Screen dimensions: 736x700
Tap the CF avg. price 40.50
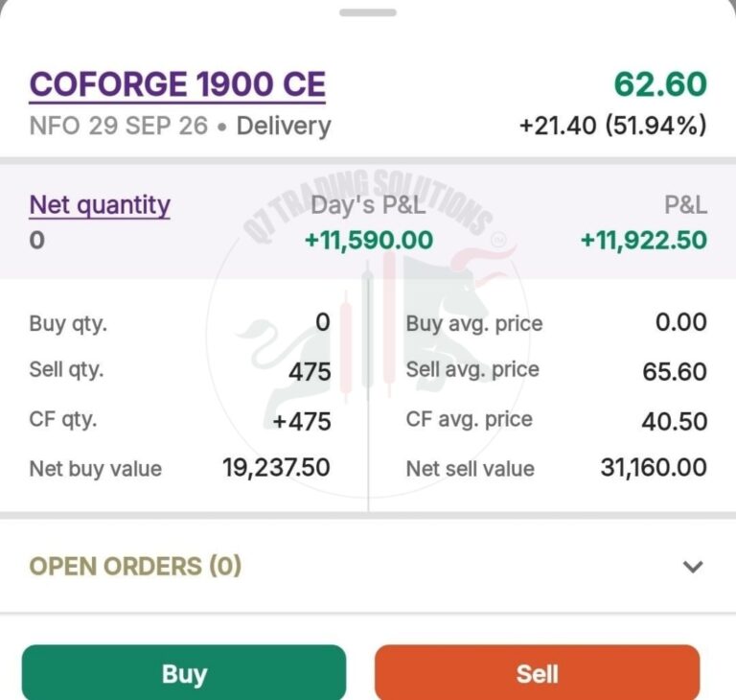point(675,421)
